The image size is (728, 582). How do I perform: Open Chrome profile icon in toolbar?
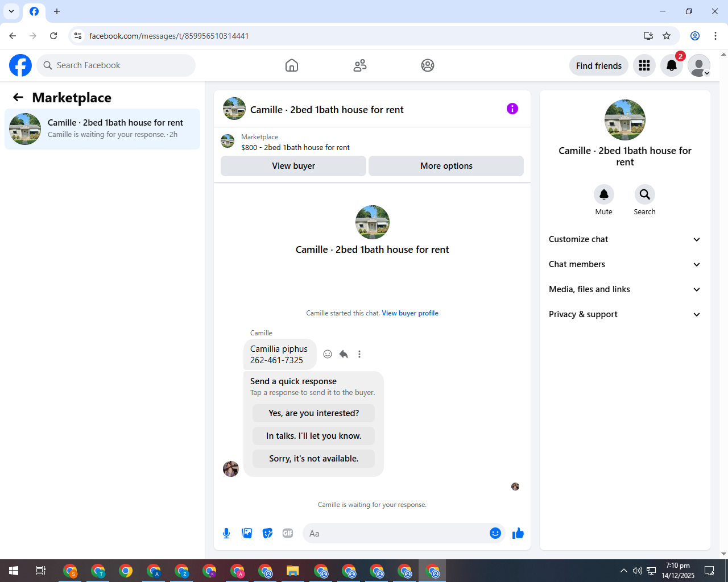pos(695,36)
